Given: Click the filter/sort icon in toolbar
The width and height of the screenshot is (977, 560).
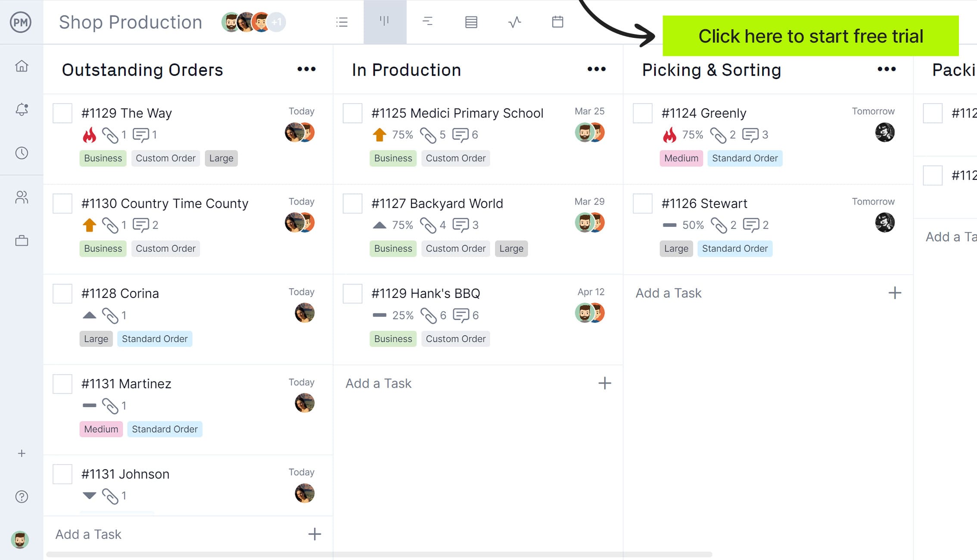Looking at the screenshot, I should (428, 22).
